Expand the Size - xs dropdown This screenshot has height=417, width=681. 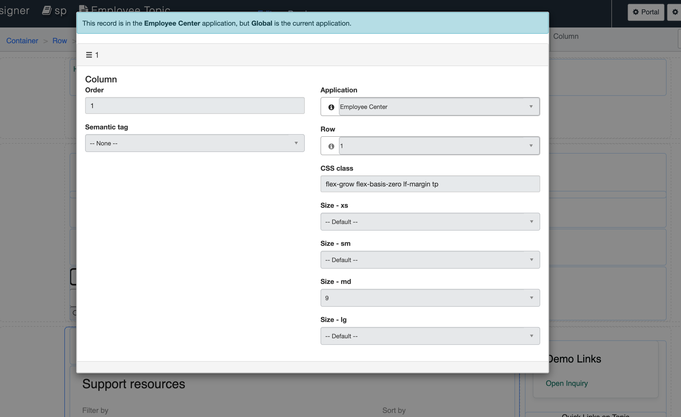tap(430, 222)
